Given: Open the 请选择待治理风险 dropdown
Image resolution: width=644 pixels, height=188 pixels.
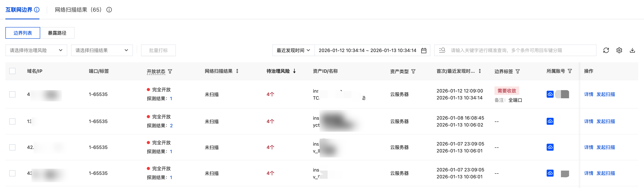Looking at the screenshot, I should coord(36,50).
